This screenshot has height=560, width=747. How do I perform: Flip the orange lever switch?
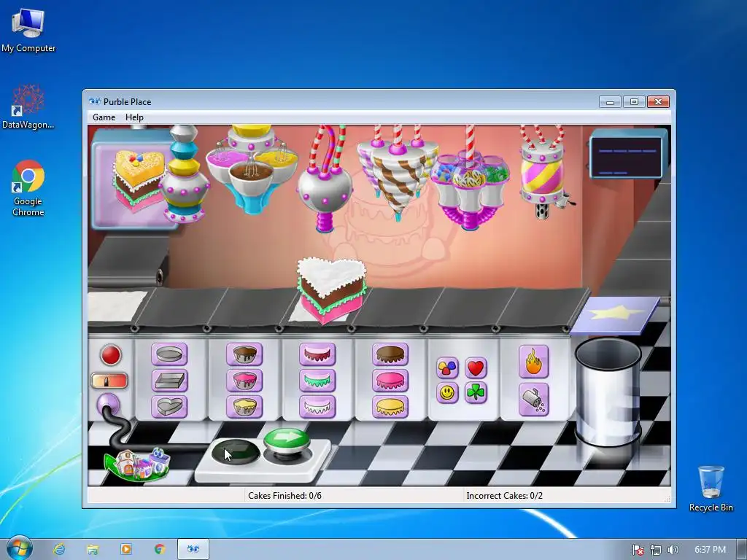pyautogui.click(x=109, y=381)
